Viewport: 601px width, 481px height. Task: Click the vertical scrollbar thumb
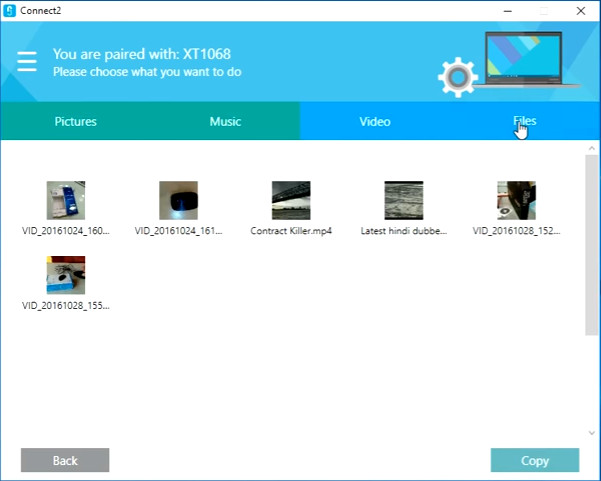(592, 245)
